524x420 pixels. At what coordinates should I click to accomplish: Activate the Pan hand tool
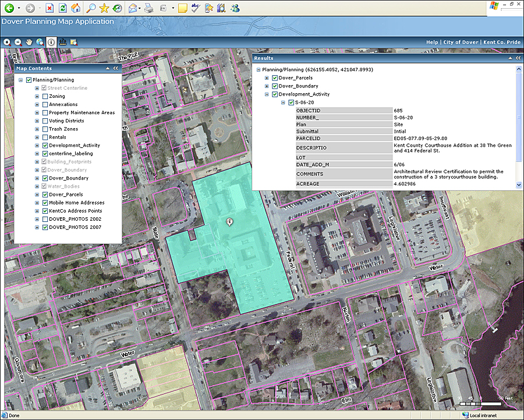pos(29,43)
